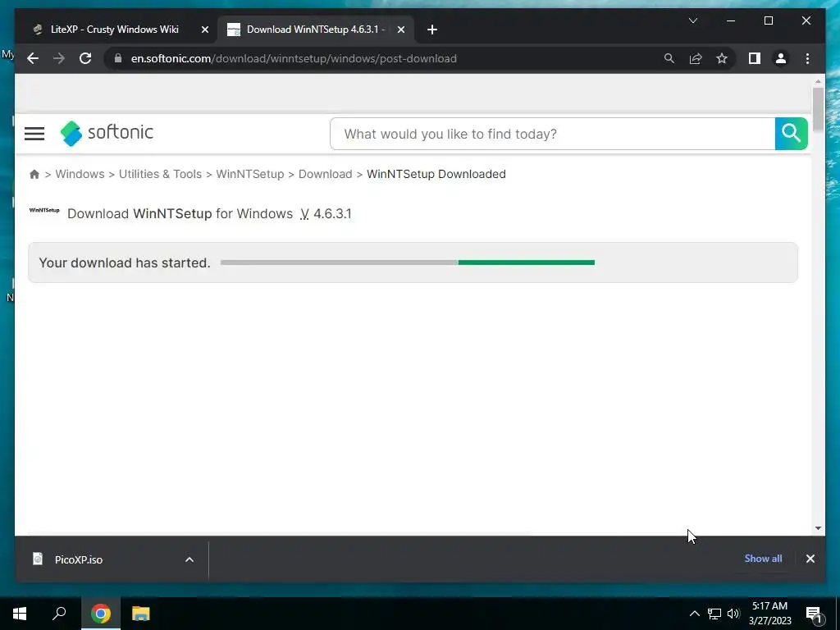Click the teal search button
The height and width of the screenshot is (630, 840).
(791, 134)
